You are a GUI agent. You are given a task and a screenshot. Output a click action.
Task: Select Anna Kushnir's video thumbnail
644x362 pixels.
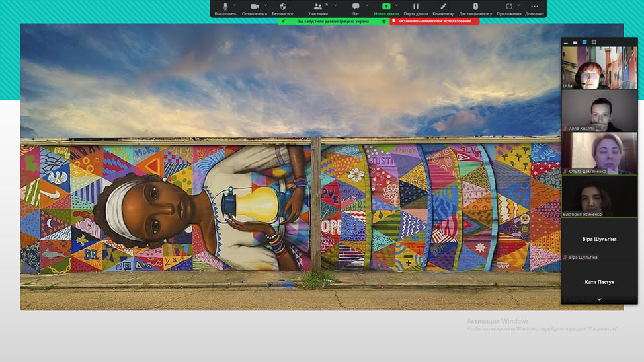(599, 110)
